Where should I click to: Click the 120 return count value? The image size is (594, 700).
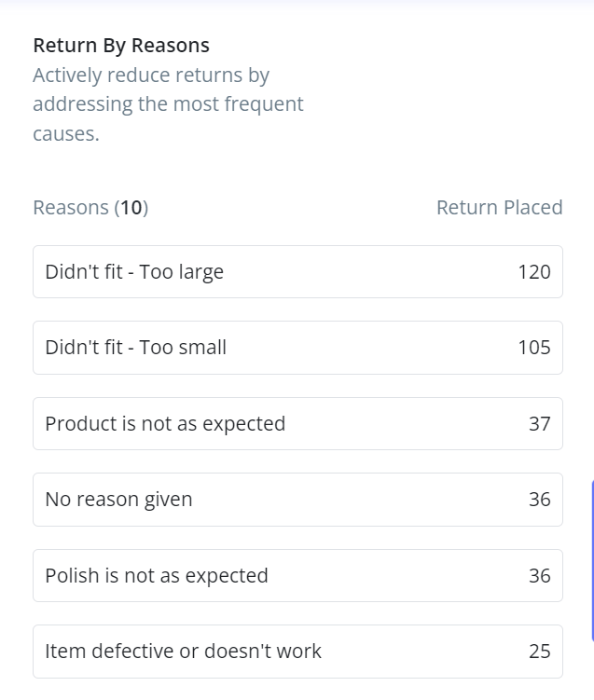point(534,272)
